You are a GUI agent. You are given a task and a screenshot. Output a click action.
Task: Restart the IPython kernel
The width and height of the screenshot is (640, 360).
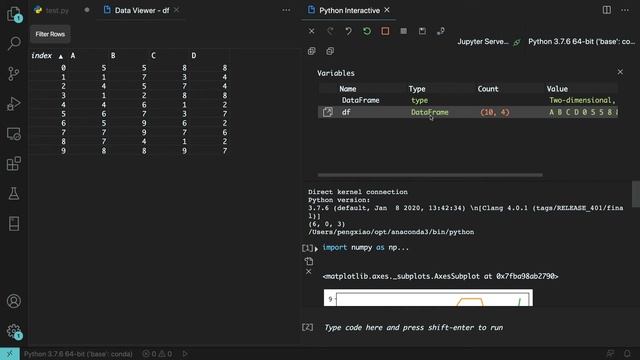tap(367, 31)
